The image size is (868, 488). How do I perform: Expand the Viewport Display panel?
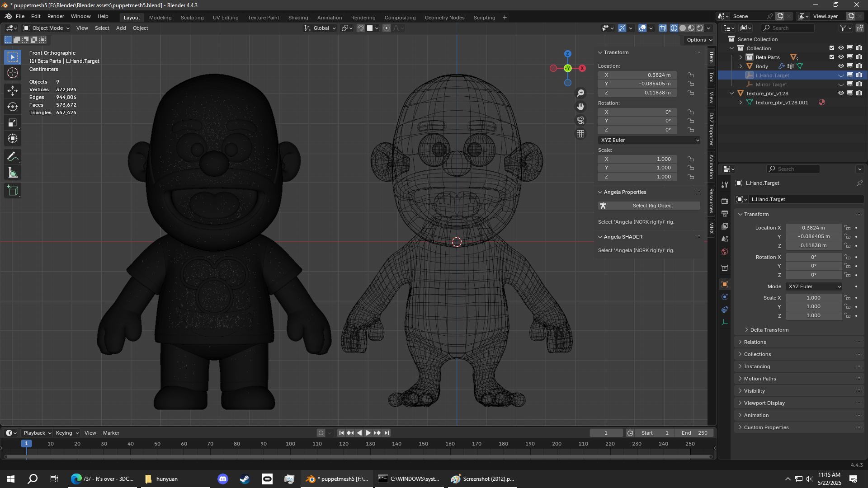pos(764,403)
